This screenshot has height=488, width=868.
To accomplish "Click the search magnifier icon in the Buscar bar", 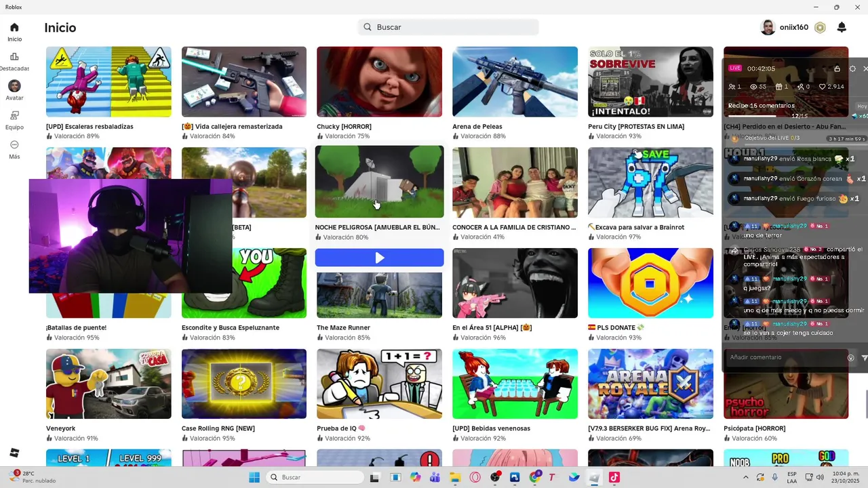I will [368, 27].
